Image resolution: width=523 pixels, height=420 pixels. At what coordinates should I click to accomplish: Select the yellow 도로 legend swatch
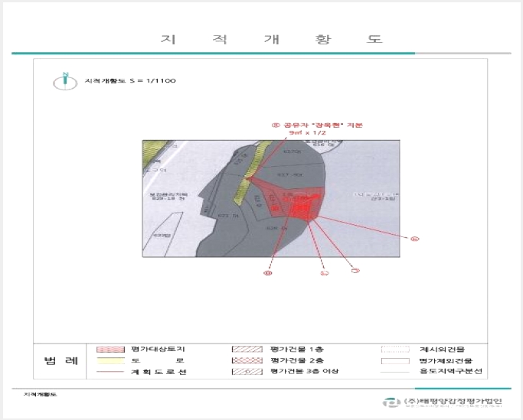110,360
